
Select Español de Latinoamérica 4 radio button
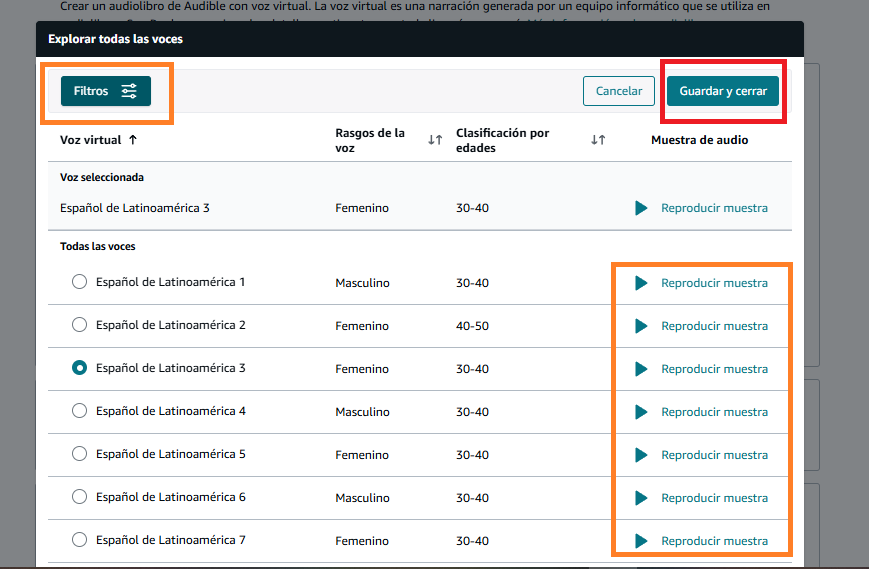[x=79, y=411]
